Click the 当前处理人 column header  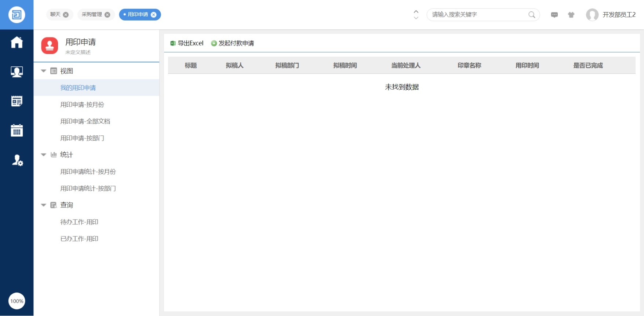tap(406, 65)
